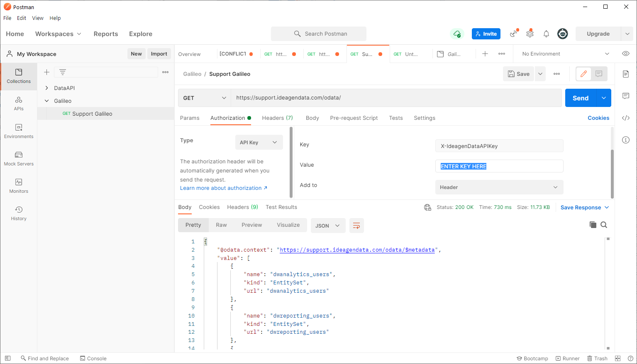This screenshot has width=637, height=364.
Task: Open the Collections sidebar panel
Action: (x=19, y=76)
